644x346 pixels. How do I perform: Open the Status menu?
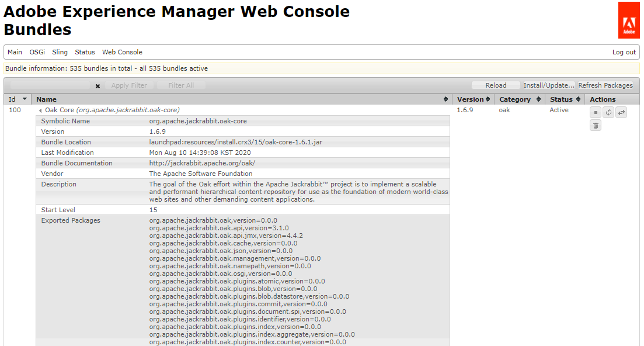(85, 52)
